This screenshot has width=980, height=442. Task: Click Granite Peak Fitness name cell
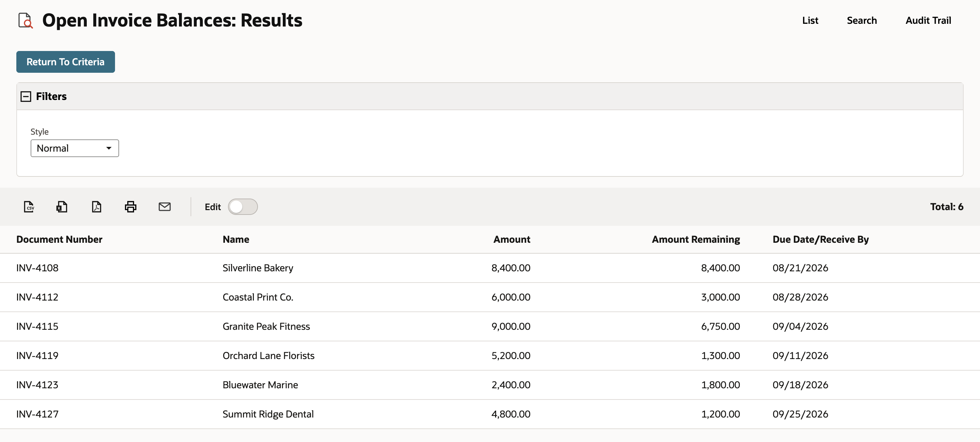[x=266, y=326]
